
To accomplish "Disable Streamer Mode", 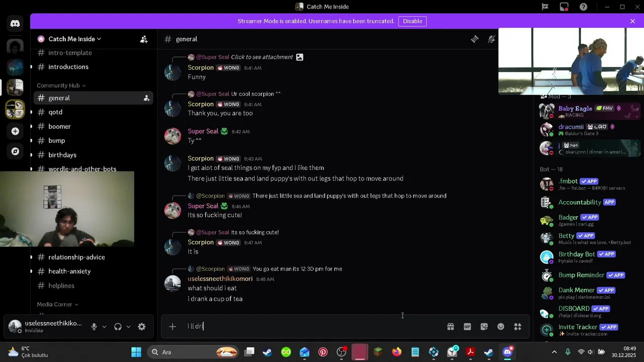I will [413, 21].
